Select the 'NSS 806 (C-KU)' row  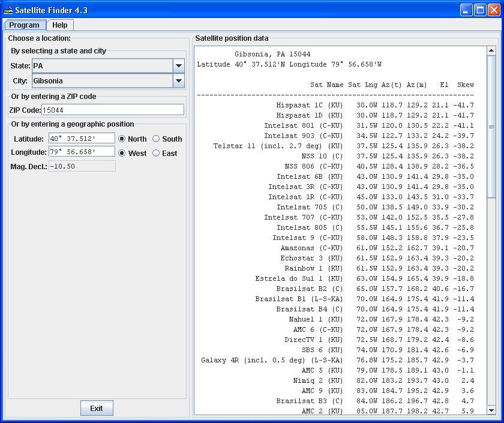click(x=335, y=167)
